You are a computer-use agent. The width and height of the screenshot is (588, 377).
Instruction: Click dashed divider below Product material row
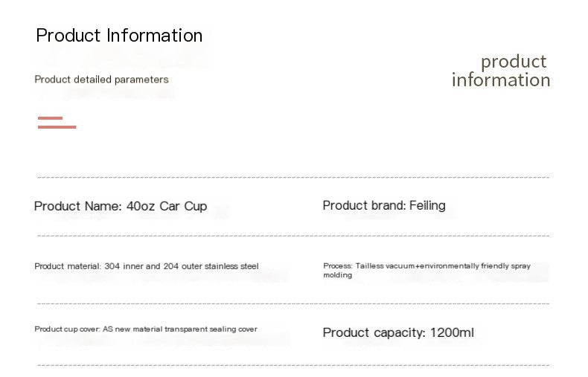[293, 303]
